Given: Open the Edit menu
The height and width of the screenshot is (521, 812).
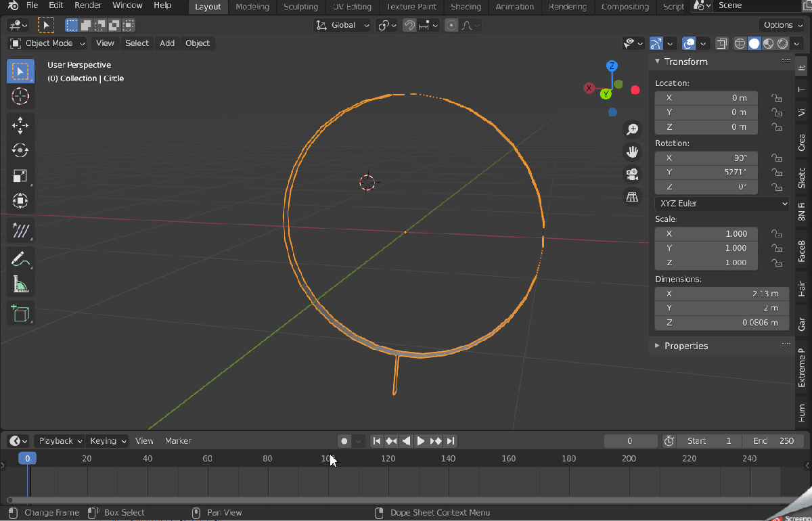Looking at the screenshot, I should pyautogui.click(x=56, y=5).
